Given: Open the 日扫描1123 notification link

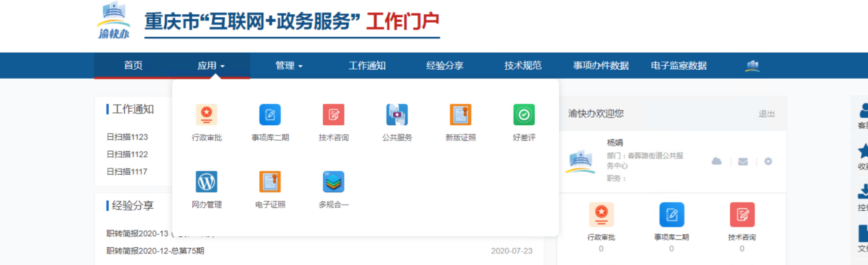Looking at the screenshot, I should [127, 137].
